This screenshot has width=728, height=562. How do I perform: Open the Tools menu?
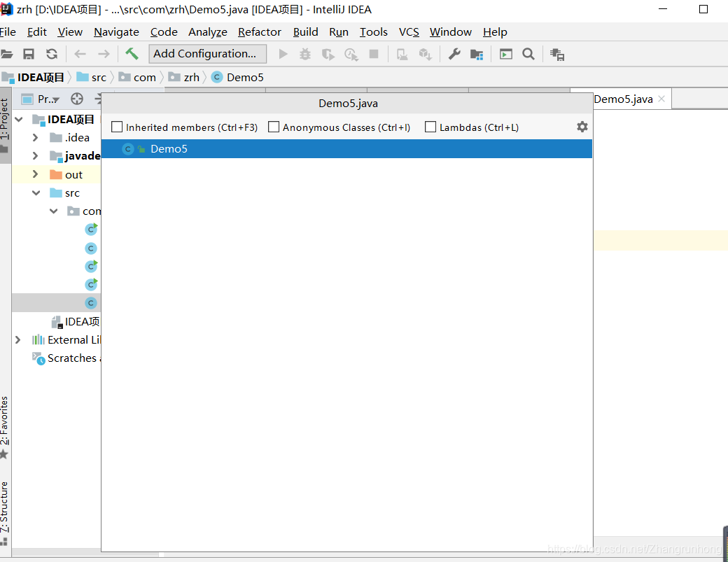pos(373,32)
